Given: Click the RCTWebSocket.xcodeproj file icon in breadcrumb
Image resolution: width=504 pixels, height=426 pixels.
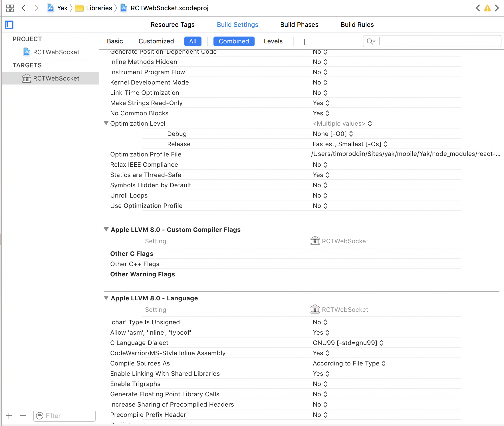Looking at the screenshot, I should pyautogui.click(x=124, y=8).
